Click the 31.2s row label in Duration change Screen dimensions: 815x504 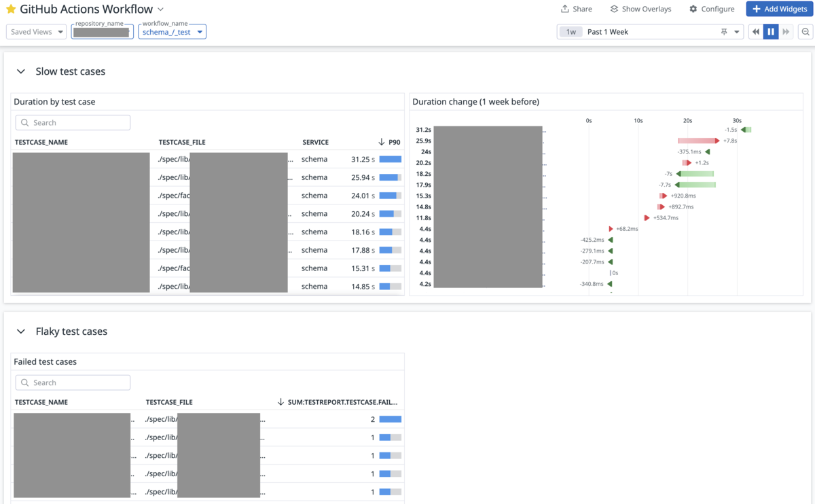tap(423, 130)
